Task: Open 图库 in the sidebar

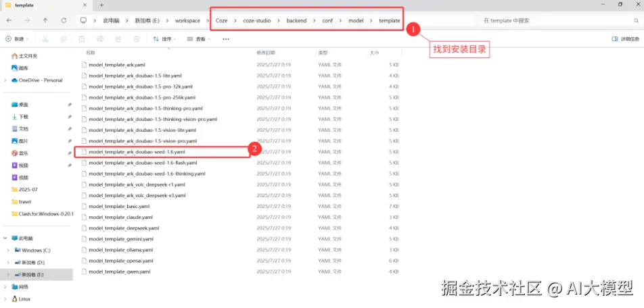Action: coord(20,68)
